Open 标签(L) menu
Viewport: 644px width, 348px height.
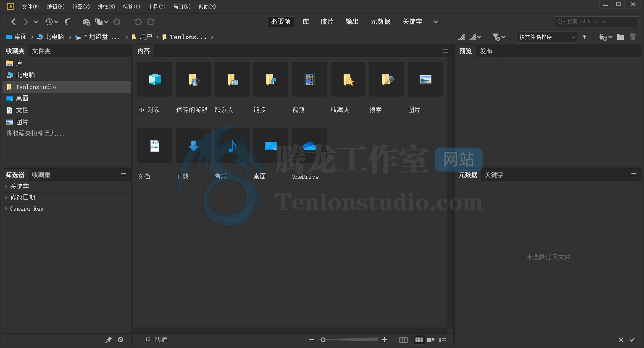tap(131, 7)
